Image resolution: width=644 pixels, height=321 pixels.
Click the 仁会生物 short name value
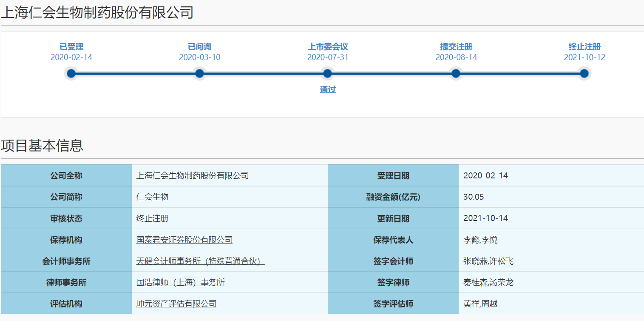152,197
